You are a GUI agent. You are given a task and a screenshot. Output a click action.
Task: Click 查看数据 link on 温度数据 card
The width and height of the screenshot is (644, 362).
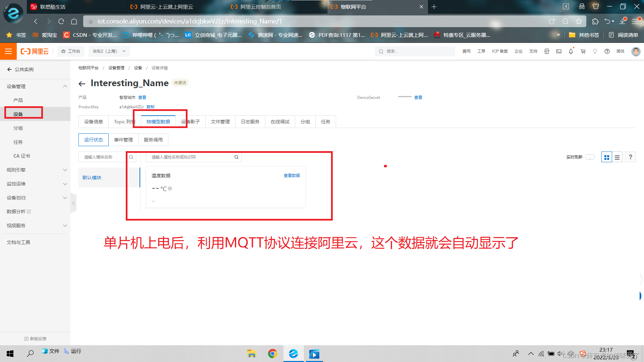click(292, 176)
